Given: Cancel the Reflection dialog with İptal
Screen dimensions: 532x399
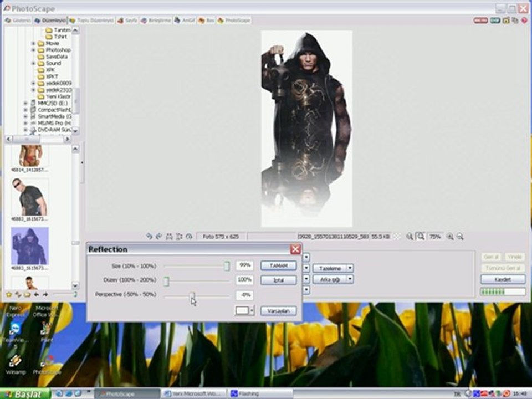Looking at the screenshot, I should coord(278,280).
